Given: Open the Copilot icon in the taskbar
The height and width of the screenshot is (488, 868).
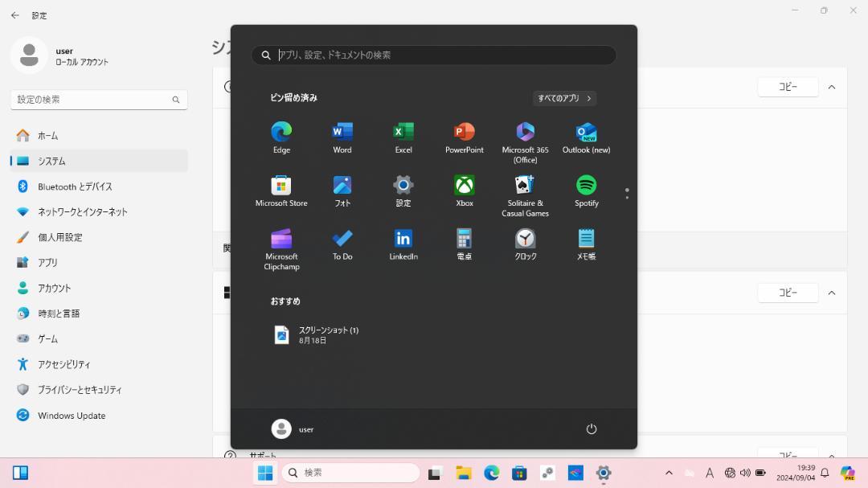Looking at the screenshot, I should click(848, 473).
